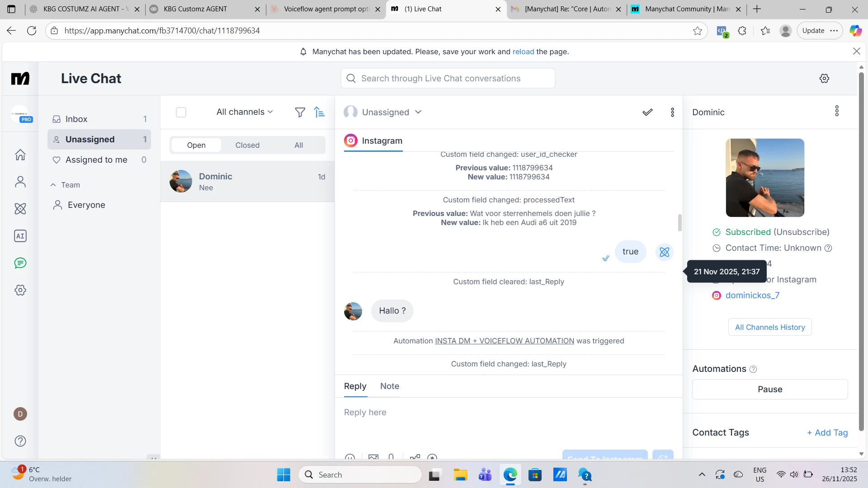Open the Home icon in left sidebar
Viewport: 868px width, 488px height.
tap(20, 155)
